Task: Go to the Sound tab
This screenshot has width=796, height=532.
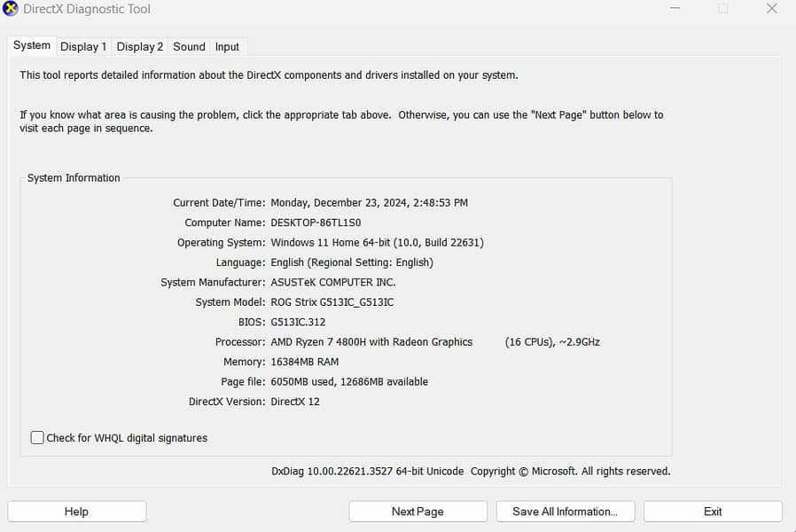Action: [x=189, y=47]
